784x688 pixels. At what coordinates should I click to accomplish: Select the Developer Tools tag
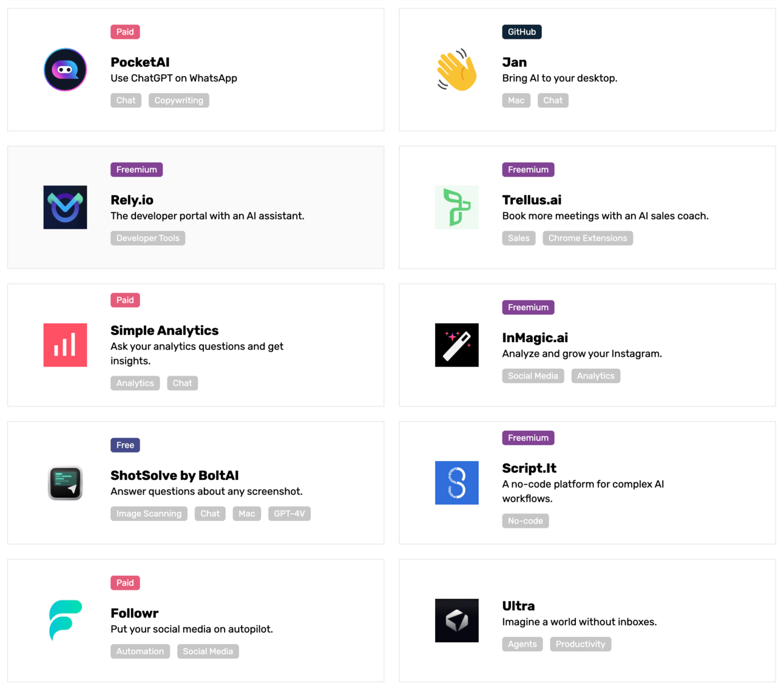coord(147,238)
